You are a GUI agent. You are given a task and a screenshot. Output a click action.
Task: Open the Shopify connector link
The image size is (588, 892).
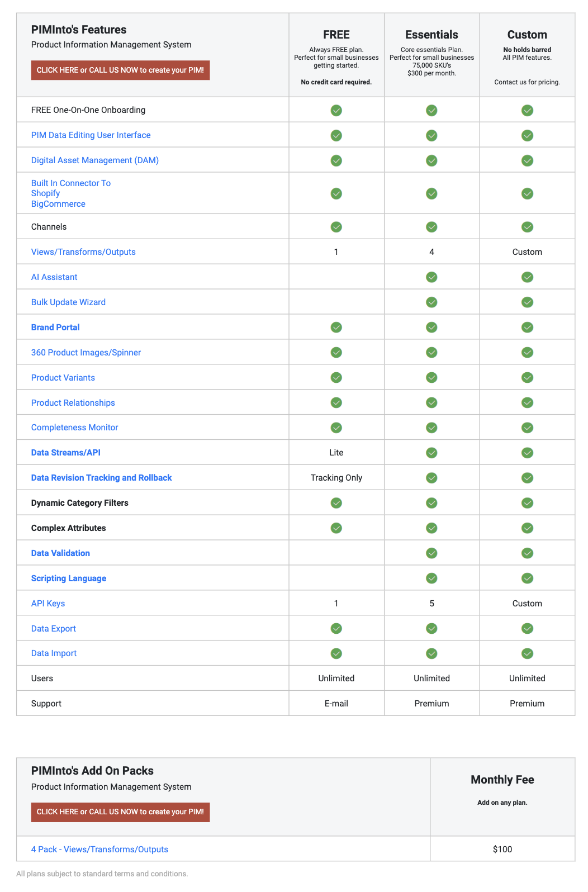[x=46, y=193]
